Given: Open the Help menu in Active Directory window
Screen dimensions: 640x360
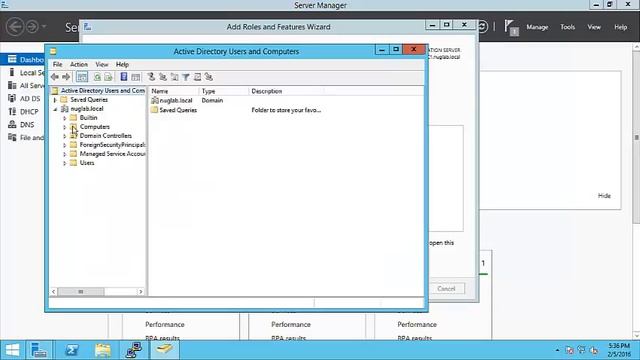Looking at the screenshot, I should pos(122,64).
